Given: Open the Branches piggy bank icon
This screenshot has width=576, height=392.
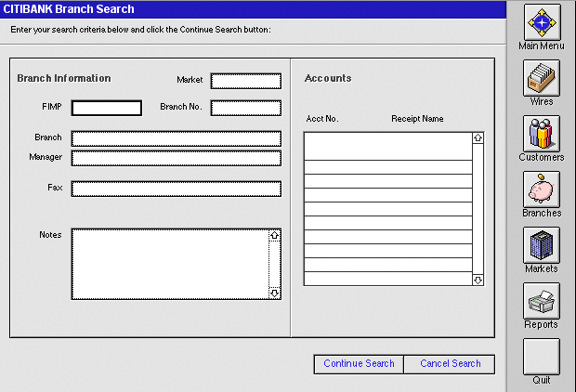Looking at the screenshot, I should tap(542, 189).
